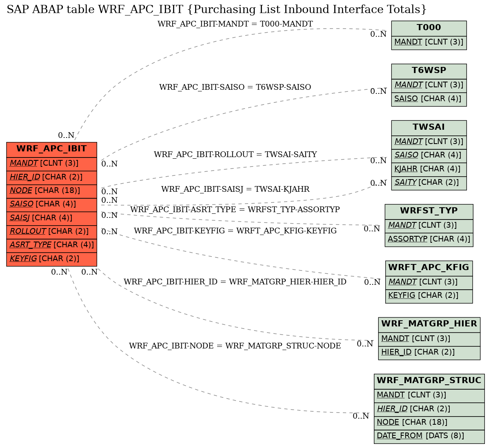Select MANDT field in WRF_APC_IBIT table
Viewport: 491px width, 448px height.
(x=52, y=164)
